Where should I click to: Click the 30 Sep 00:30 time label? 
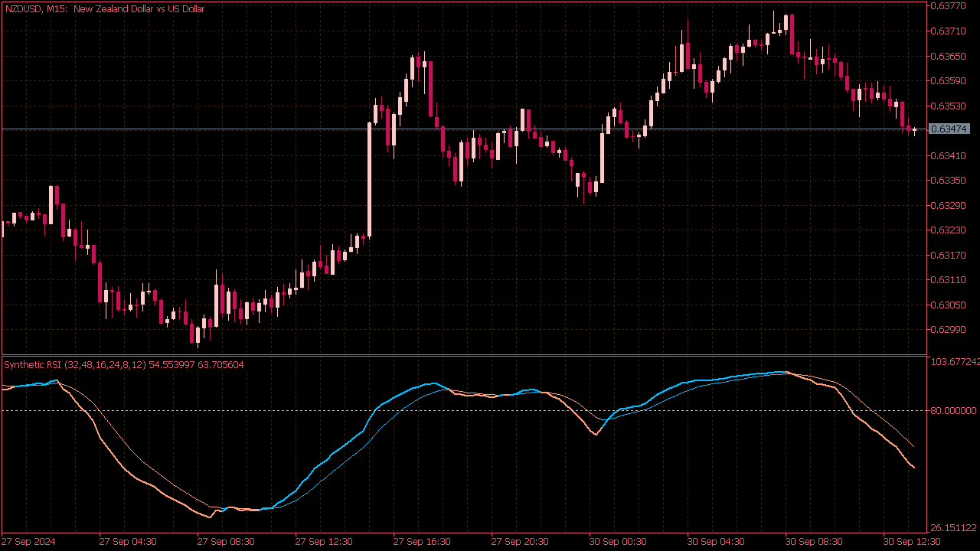[618, 542]
